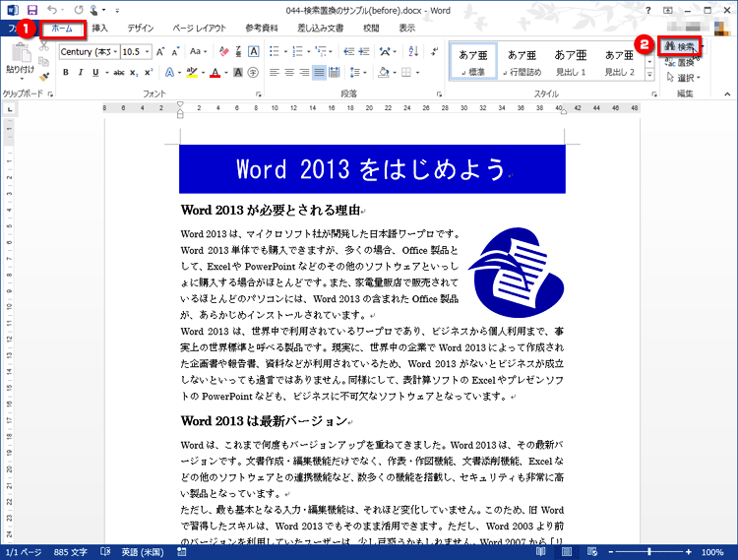Click the zoom slider in status bar
738x560 pixels.
click(x=649, y=551)
